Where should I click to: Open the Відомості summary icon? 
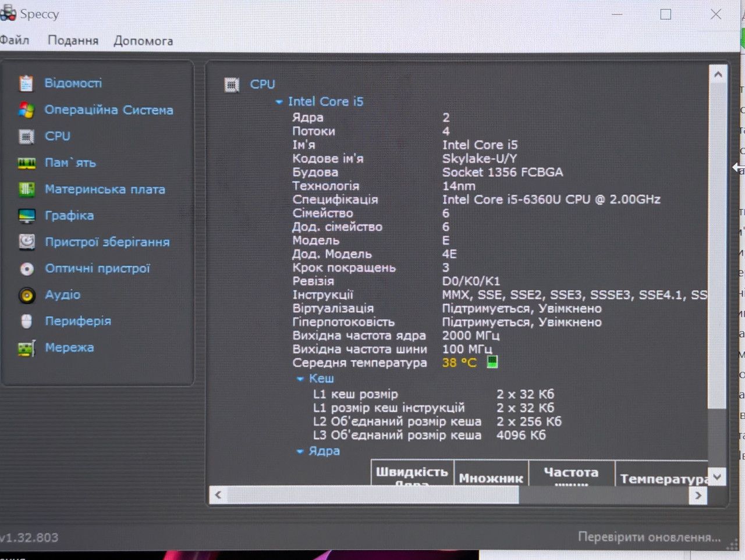point(26,83)
